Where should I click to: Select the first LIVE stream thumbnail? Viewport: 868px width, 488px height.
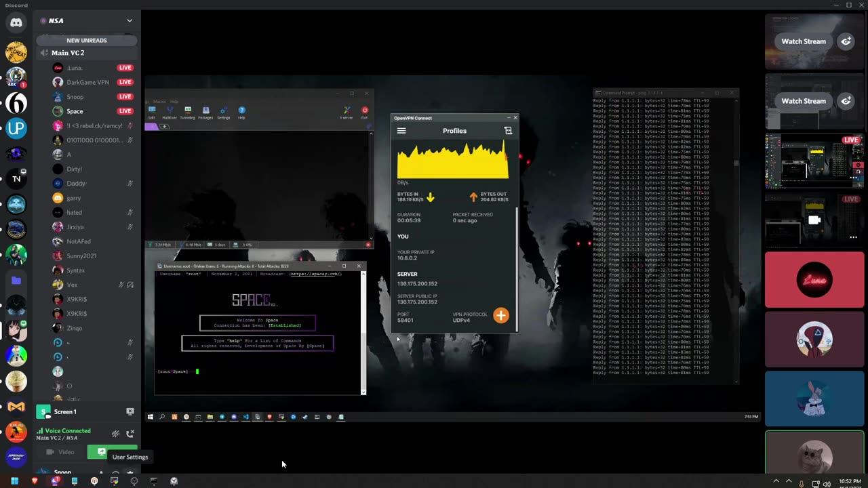[x=814, y=161]
